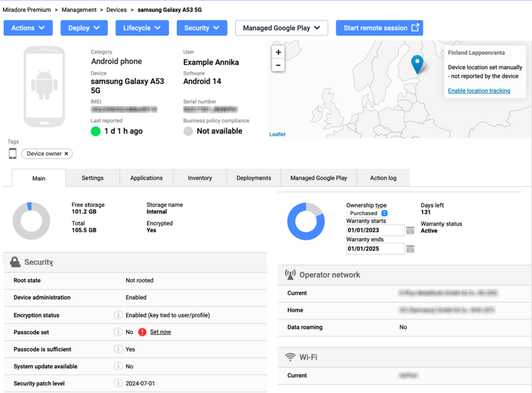The width and height of the screenshot is (532, 393).
Task: Open the Applications tab
Action: click(x=147, y=178)
